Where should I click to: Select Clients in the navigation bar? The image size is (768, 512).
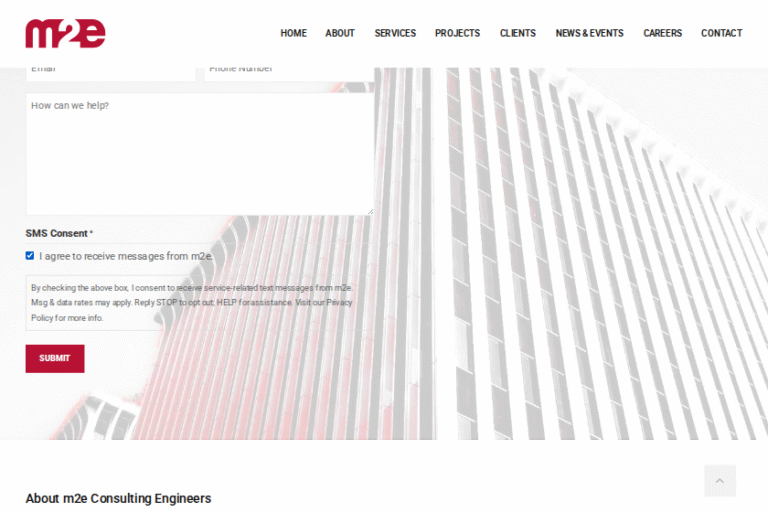pos(518,33)
